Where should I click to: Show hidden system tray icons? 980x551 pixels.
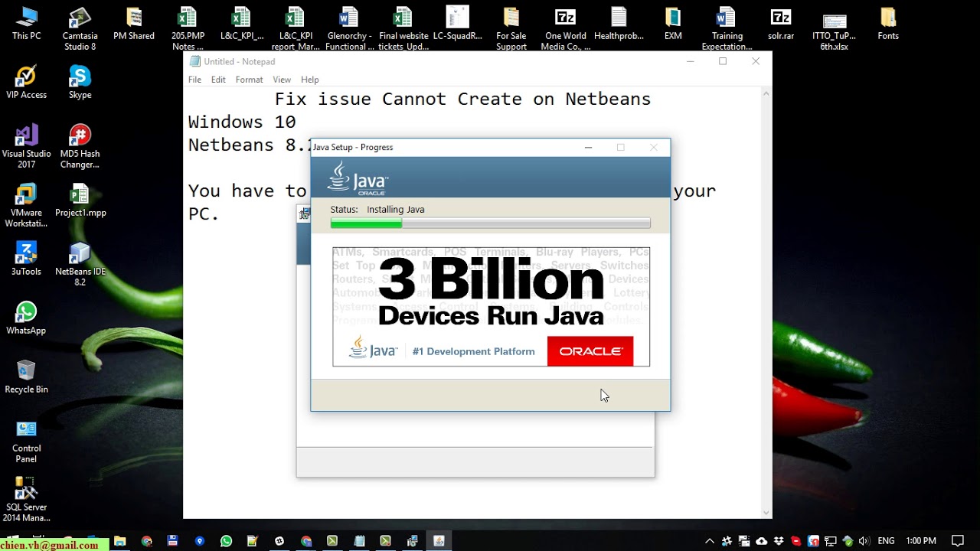coord(710,541)
